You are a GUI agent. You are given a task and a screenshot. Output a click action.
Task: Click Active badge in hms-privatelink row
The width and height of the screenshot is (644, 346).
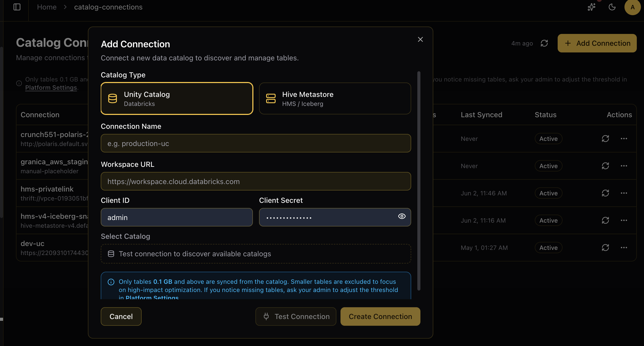tap(549, 193)
